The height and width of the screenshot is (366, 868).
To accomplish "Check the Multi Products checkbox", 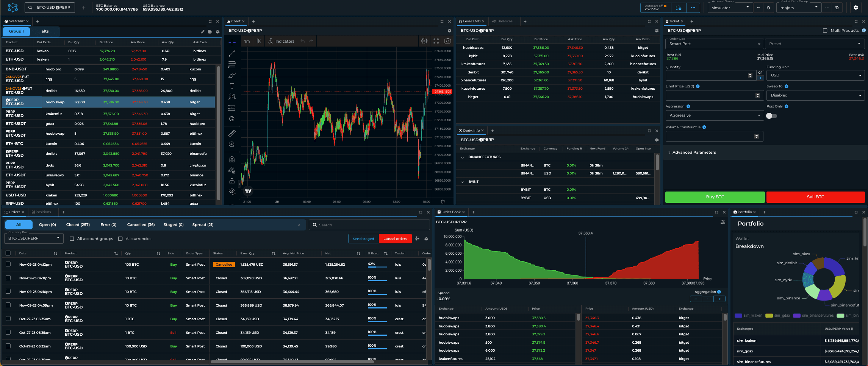I will 825,30.
